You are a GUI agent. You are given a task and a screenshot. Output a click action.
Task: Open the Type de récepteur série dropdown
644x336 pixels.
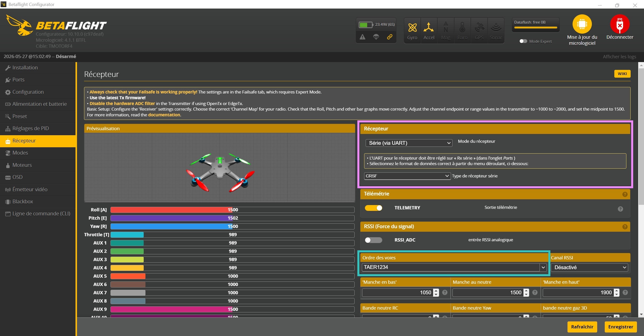pyautogui.click(x=407, y=176)
